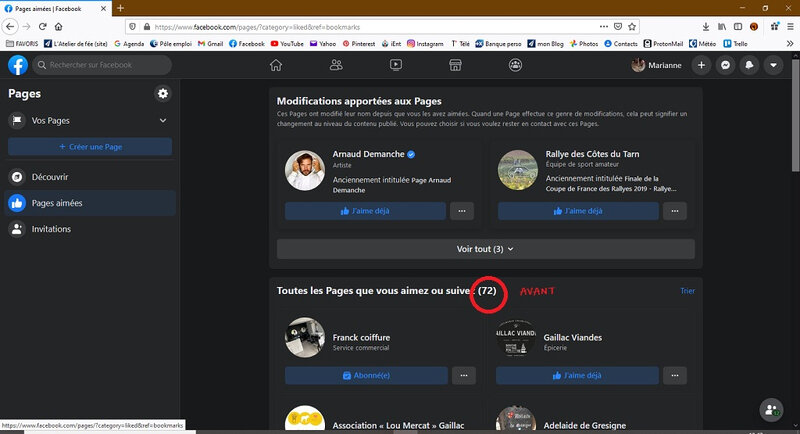Select Pages aimées in the sidebar
800x434 pixels.
90,203
